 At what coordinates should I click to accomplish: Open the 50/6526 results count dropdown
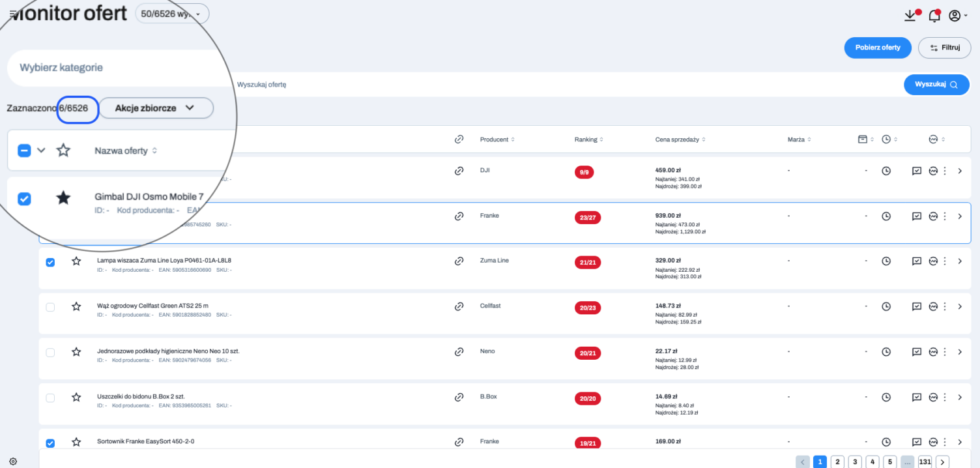pos(172,13)
